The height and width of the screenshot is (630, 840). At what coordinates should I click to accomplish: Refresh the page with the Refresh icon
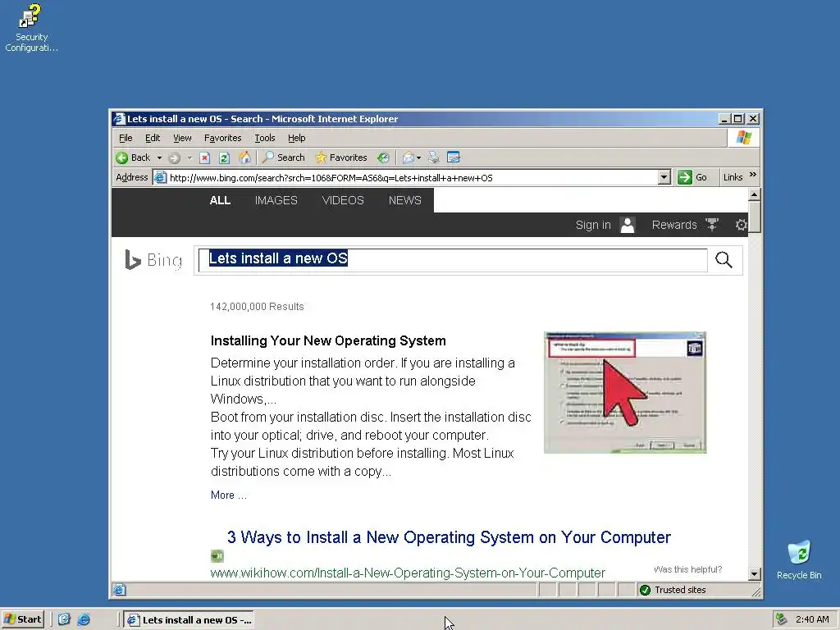point(224,157)
